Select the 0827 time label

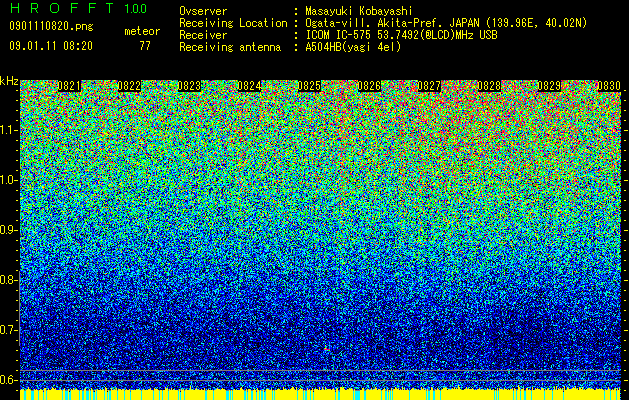coord(429,86)
